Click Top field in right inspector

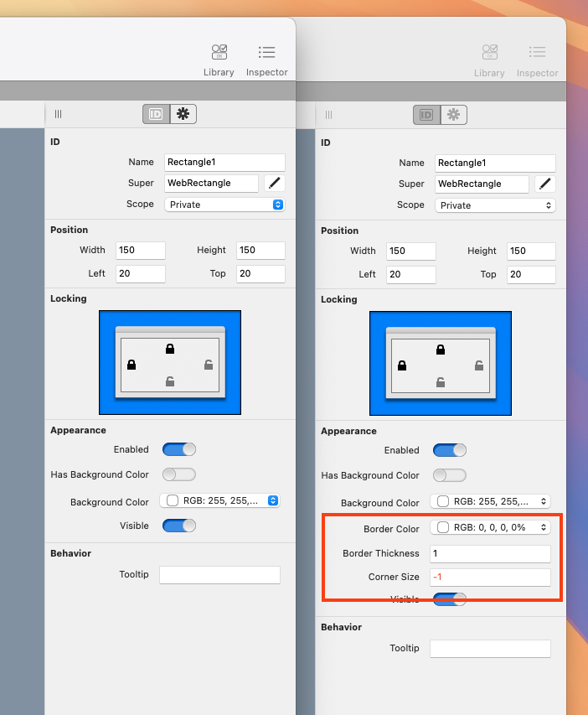pyautogui.click(x=531, y=274)
